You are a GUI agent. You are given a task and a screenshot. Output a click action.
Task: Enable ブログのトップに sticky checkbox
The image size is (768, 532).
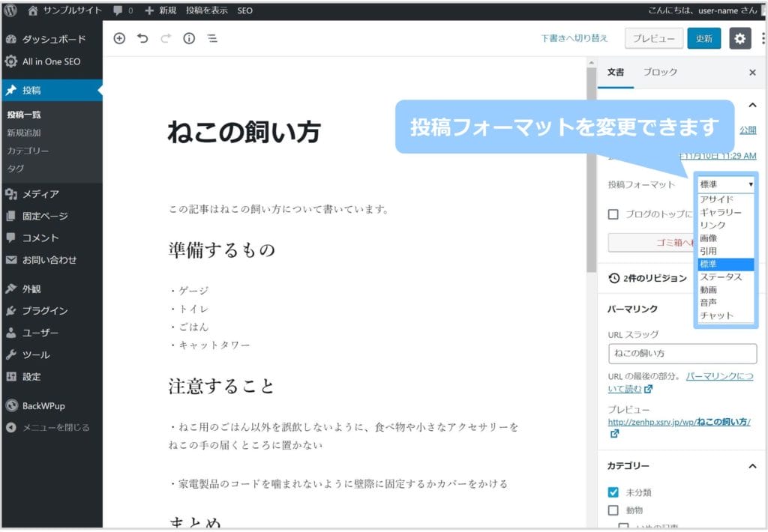[613, 214]
